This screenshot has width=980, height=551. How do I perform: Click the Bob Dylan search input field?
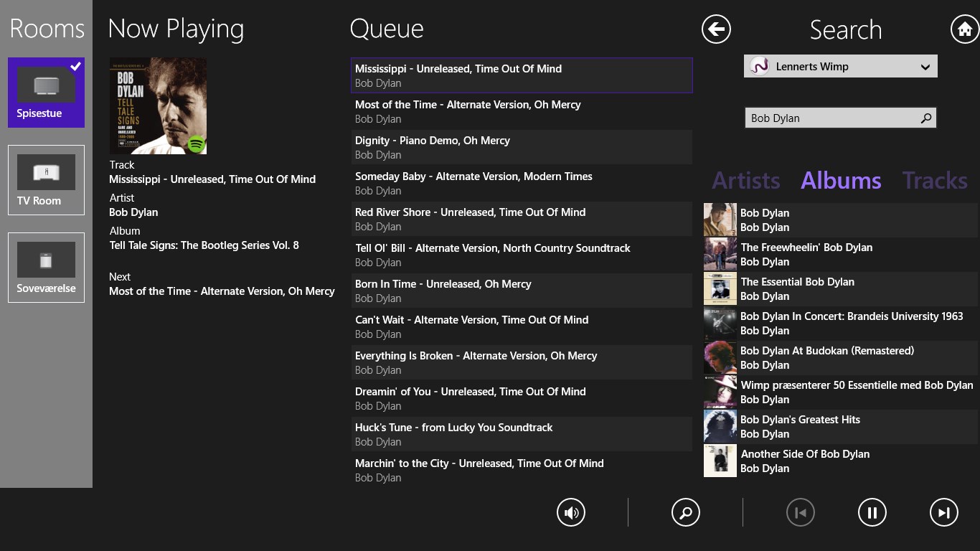point(825,118)
